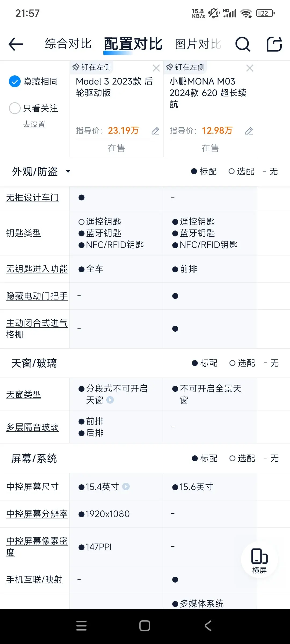Viewport: 290px width, 644px height.
Task: Select the 只看关注 radio option
Action: click(15, 108)
